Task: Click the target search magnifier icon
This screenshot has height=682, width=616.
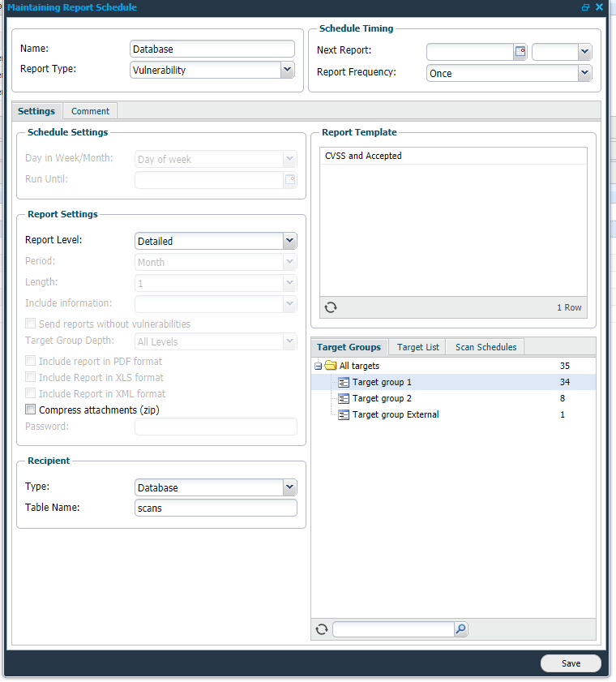Action: (x=460, y=629)
